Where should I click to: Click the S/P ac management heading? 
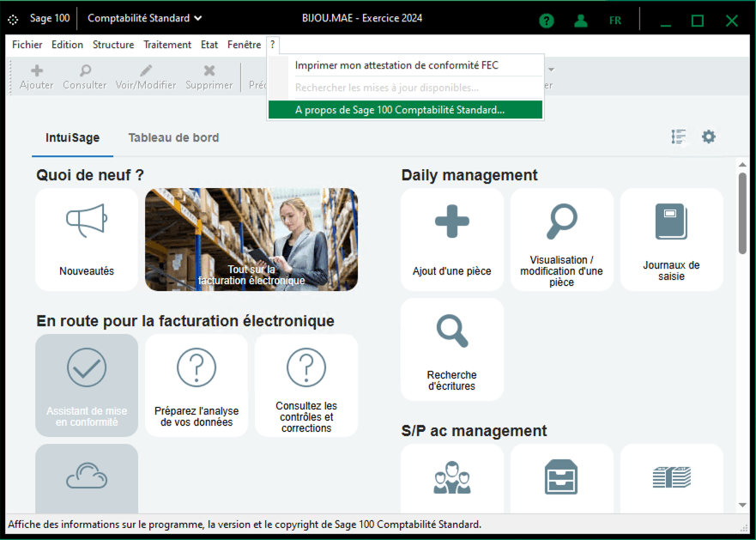(x=475, y=430)
